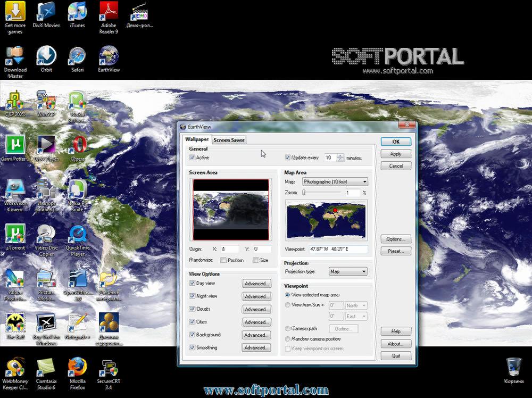Open the Download Master desktop shortcut

15,62
